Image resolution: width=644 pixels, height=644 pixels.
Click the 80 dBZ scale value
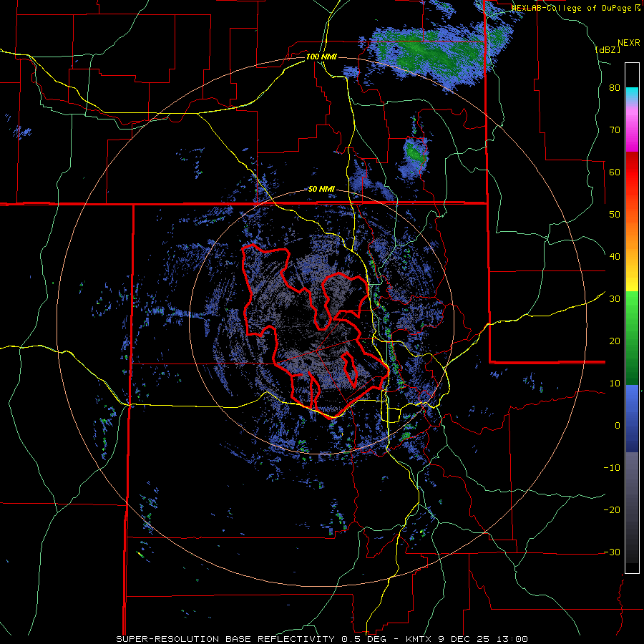615,88
